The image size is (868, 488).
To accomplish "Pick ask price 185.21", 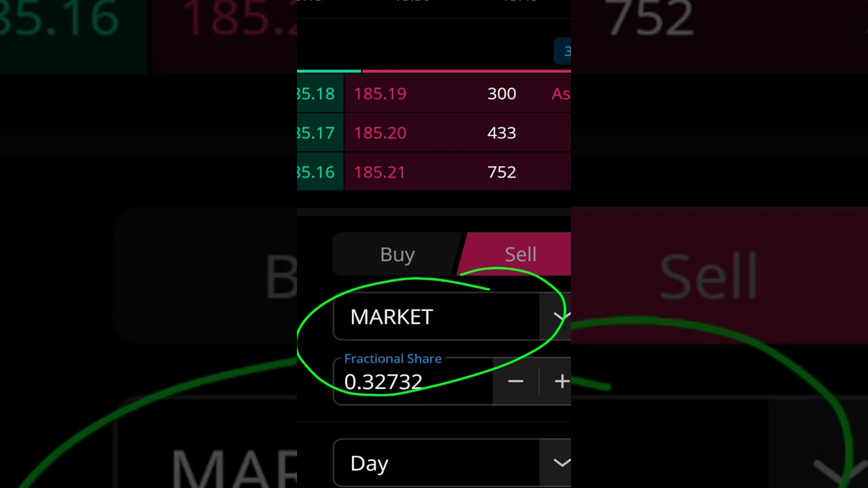I will pyautogui.click(x=380, y=172).
